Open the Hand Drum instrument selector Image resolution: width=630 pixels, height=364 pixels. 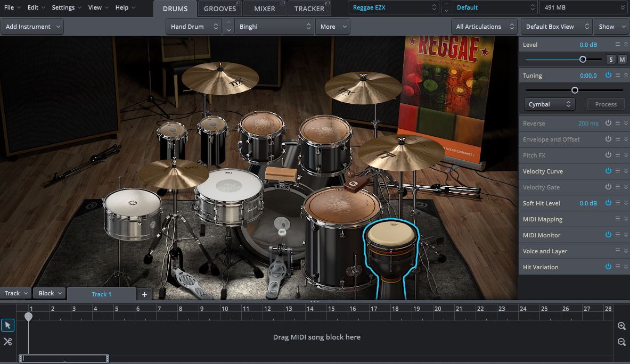(193, 27)
